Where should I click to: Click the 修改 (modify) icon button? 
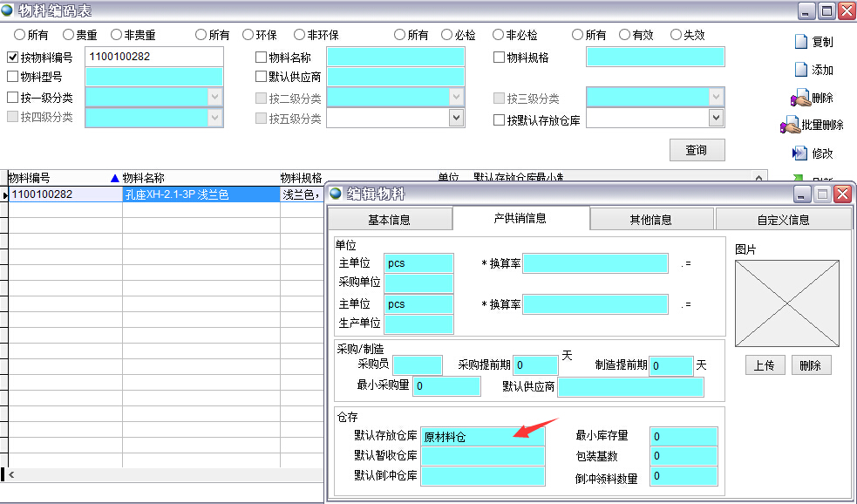(799, 153)
